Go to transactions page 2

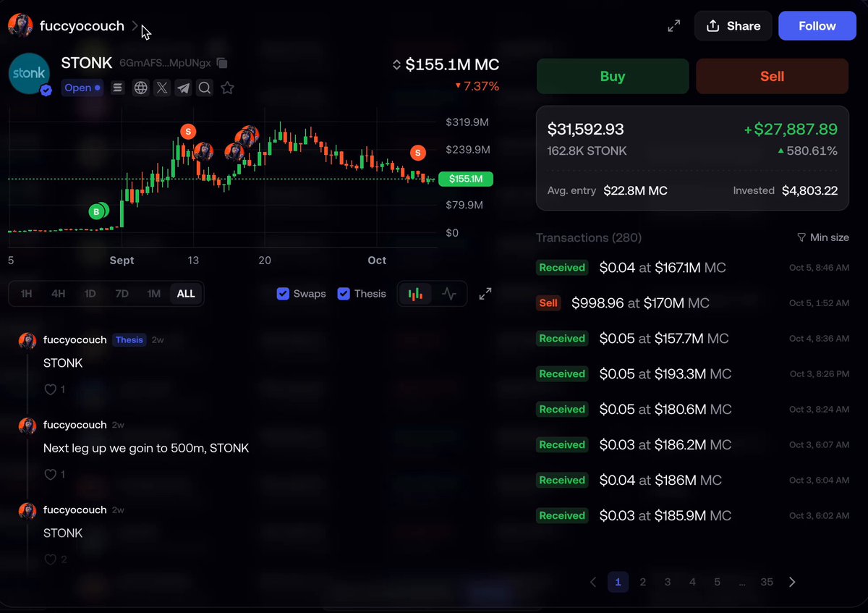click(642, 582)
